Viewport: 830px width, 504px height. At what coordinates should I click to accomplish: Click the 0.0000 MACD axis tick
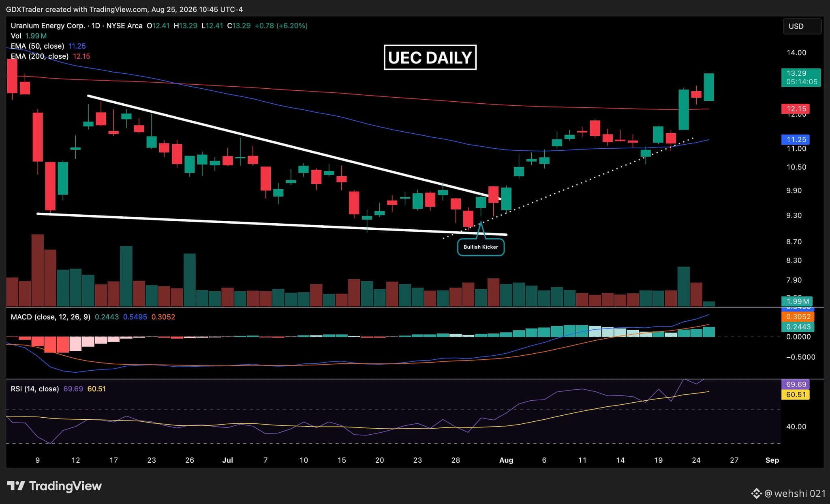[x=798, y=337]
